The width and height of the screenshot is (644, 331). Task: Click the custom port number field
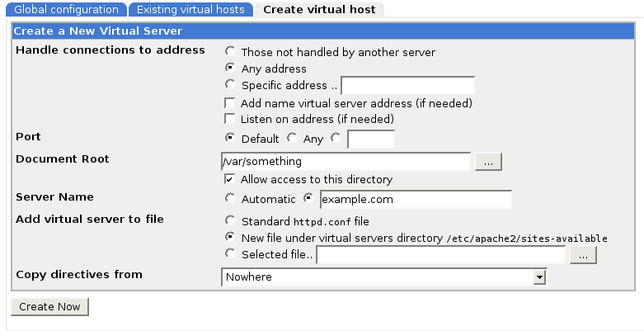(370, 139)
